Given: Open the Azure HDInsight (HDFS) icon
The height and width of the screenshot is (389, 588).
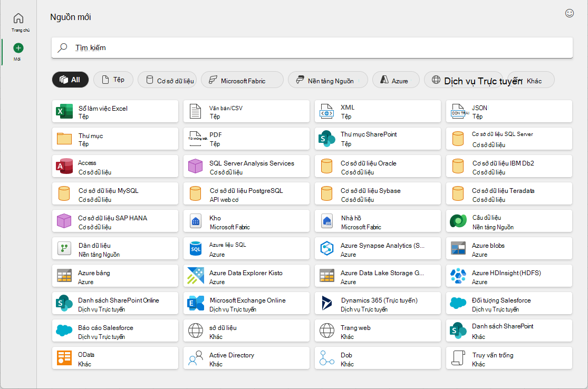Looking at the screenshot, I should tap(458, 276).
